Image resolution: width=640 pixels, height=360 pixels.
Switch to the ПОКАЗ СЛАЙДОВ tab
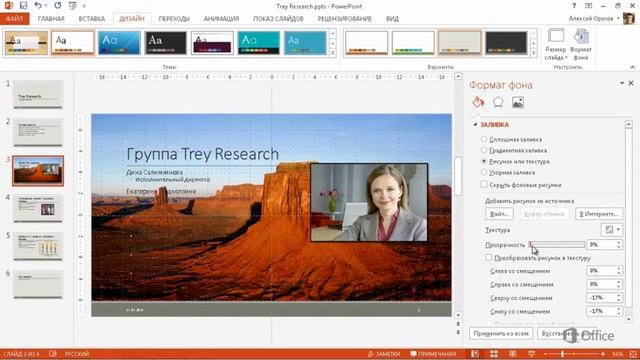pos(278,19)
